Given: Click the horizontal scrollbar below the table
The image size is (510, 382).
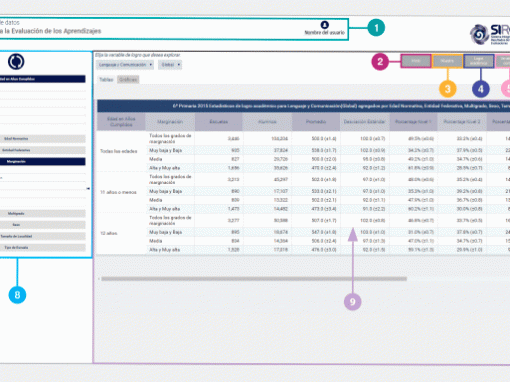Looking at the screenshot, I should pos(254,279).
